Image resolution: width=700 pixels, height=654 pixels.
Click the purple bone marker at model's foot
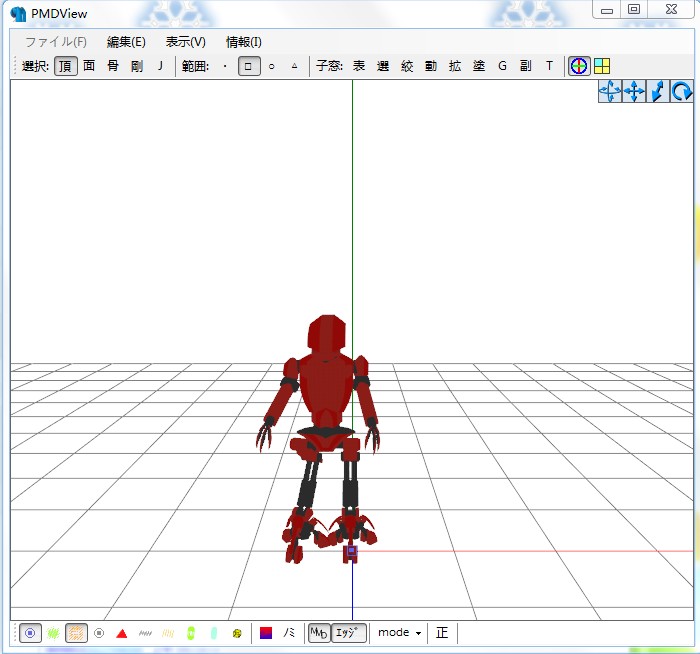tap(351, 551)
